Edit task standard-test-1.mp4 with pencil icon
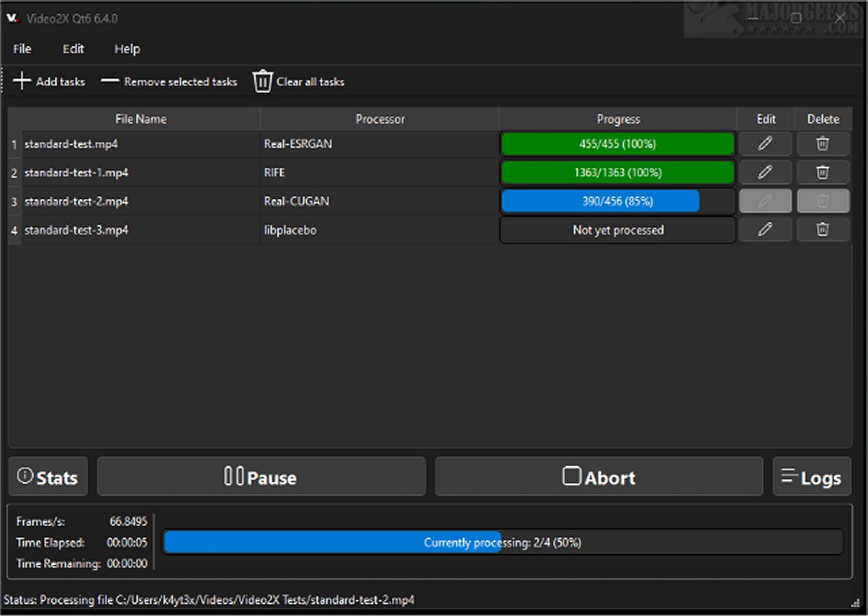868x616 pixels. click(x=765, y=172)
